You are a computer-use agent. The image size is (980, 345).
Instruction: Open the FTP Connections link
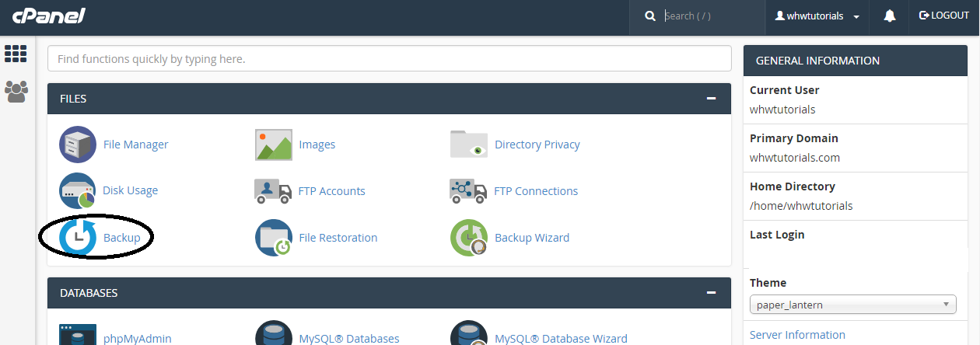[536, 191]
